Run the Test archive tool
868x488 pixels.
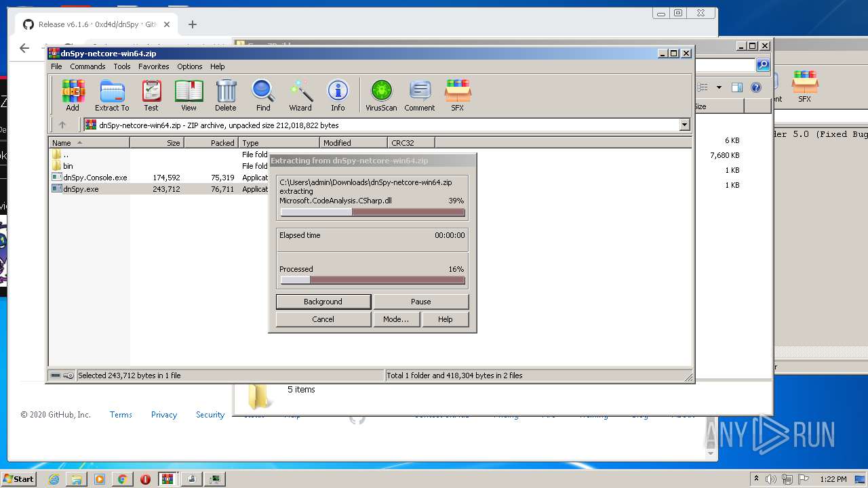[151, 95]
